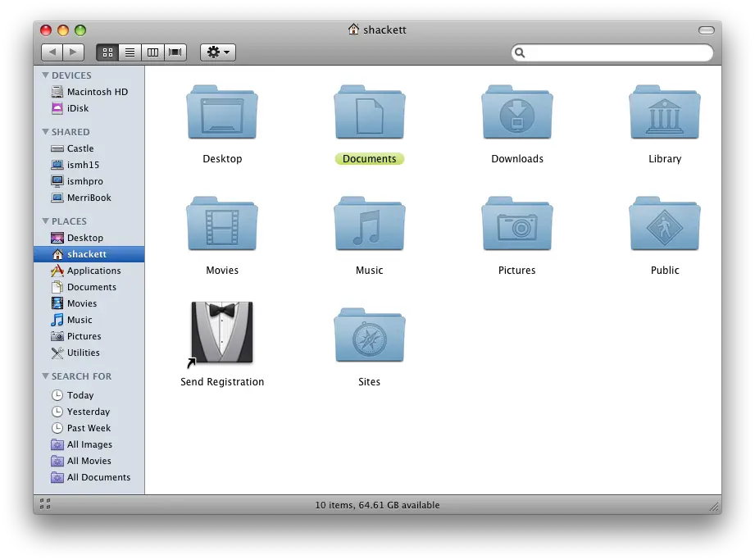Search for files from Yesterday
Image resolution: width=755 pixels, height=560 pixels.
coord(89,412)
